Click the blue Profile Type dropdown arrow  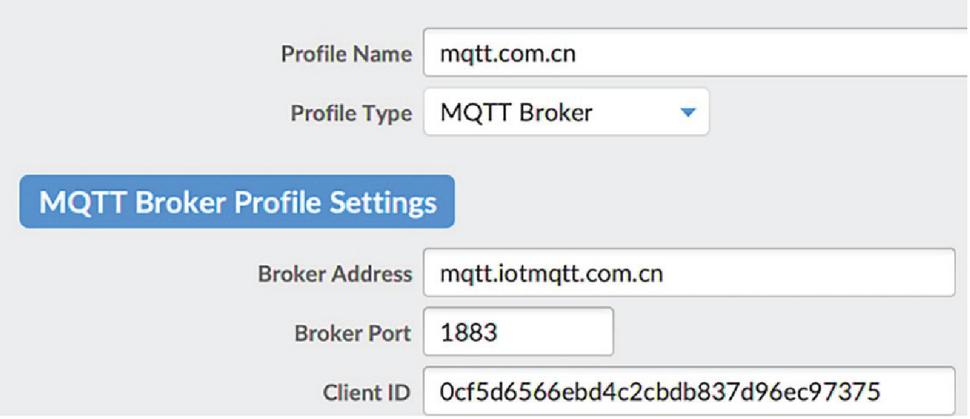(x=687, y=113)
